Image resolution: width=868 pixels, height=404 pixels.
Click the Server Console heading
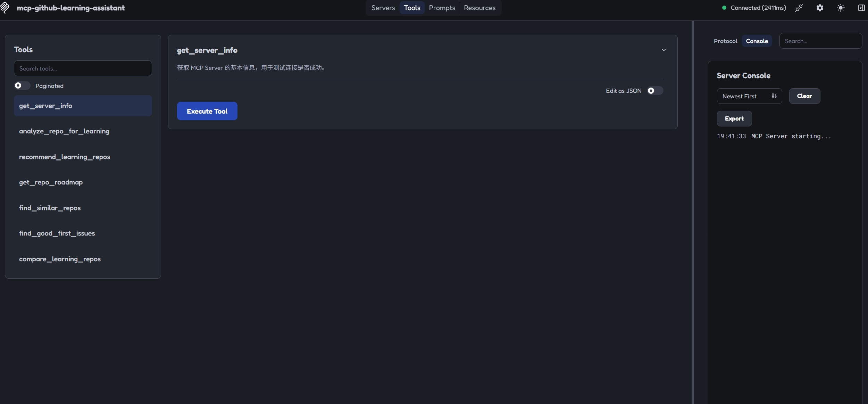click(743, 76)
